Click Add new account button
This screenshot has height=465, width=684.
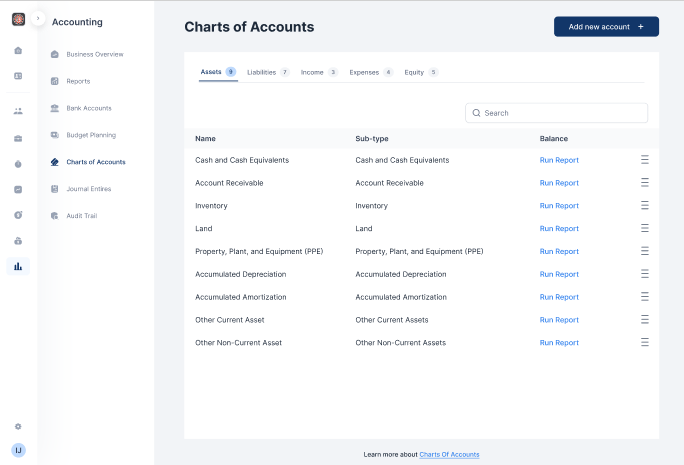click(606, 27)
